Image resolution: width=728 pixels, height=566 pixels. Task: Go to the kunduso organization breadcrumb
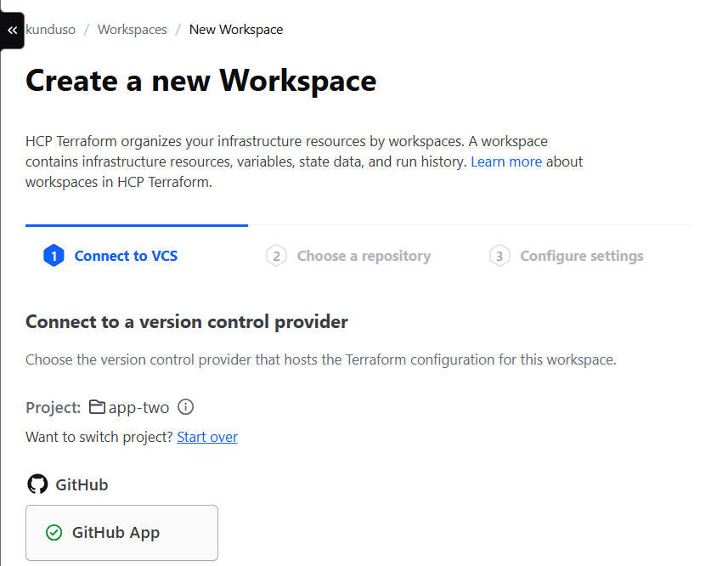tap(51, 30)
